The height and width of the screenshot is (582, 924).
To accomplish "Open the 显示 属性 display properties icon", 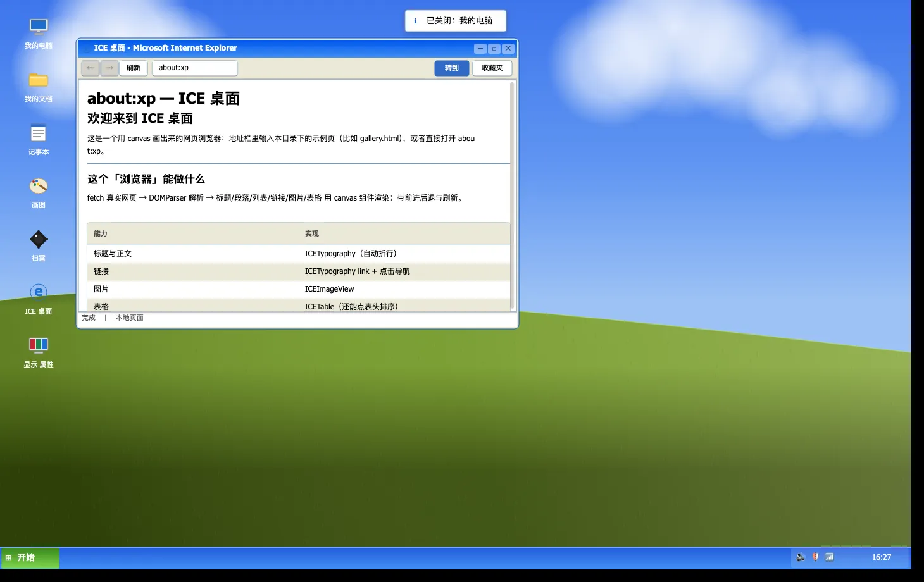I will pos(39,352).
